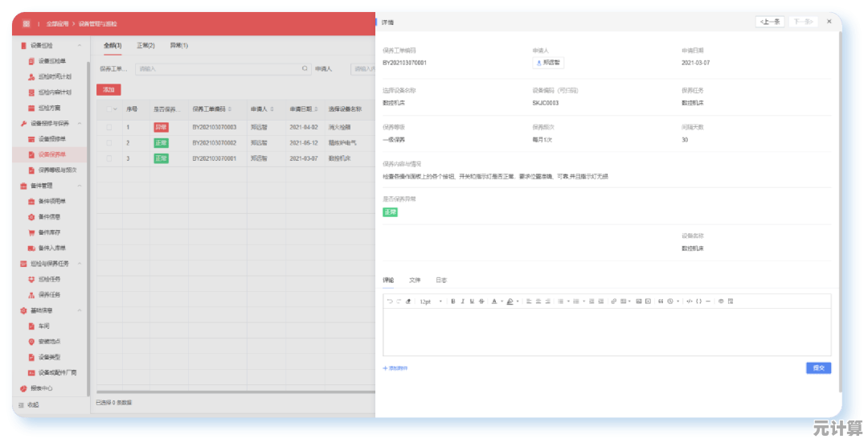The image size is (868, 443).
Task: Collapse the 基础信息 sidebar group
Action: coord(79,310)
